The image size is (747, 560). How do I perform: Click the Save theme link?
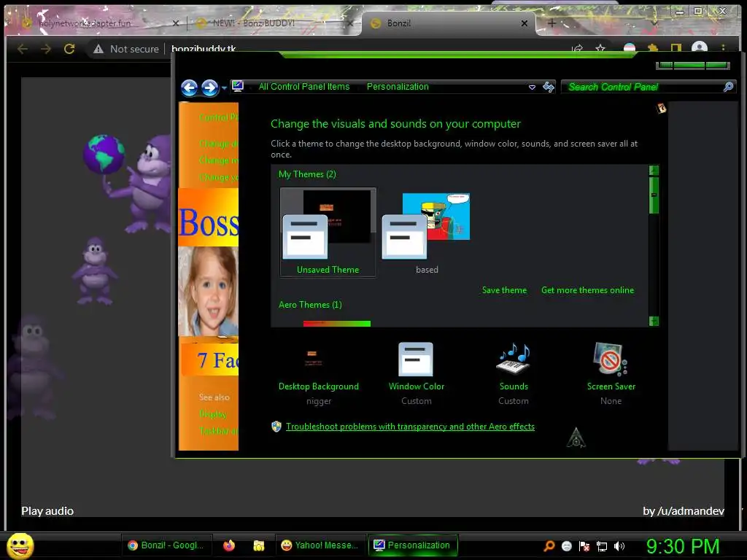[505, 290]
